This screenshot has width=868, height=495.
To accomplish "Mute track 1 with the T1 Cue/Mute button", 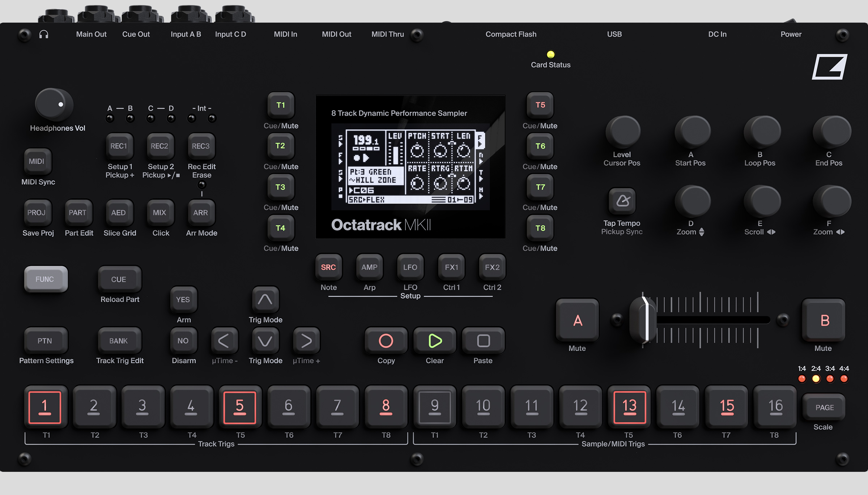I will point(281,105).
